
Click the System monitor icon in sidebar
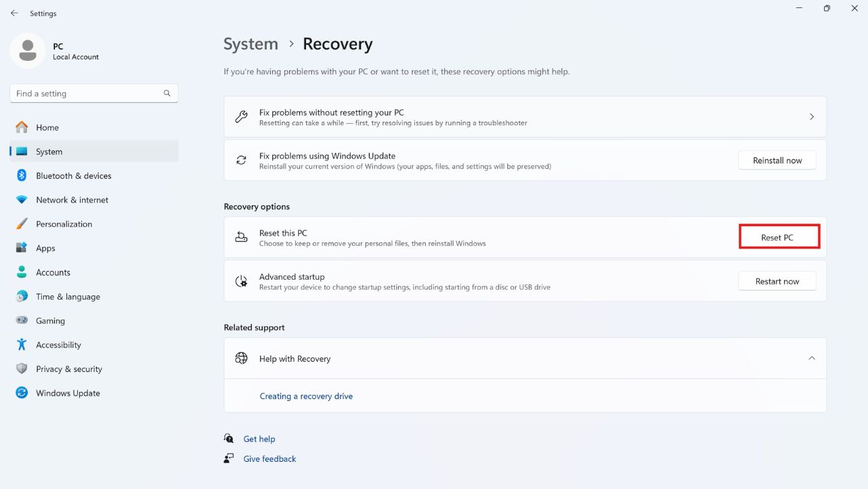[22, 152]
